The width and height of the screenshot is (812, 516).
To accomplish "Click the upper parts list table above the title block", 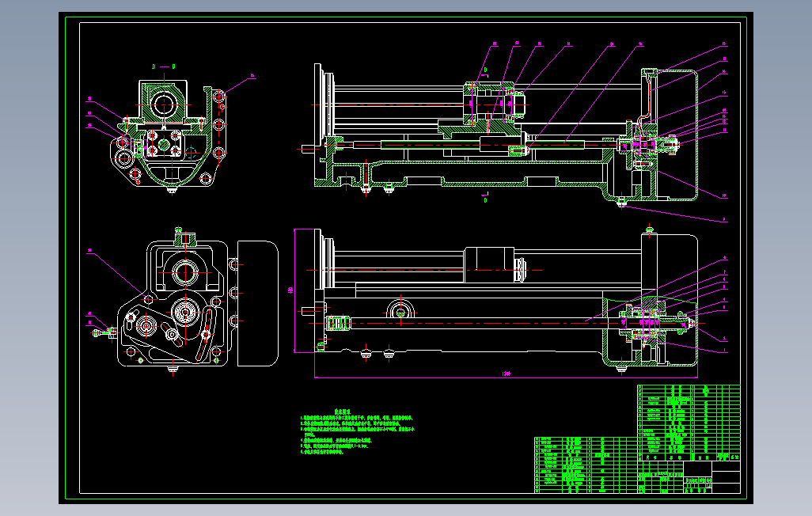I will tap(689, 423).
